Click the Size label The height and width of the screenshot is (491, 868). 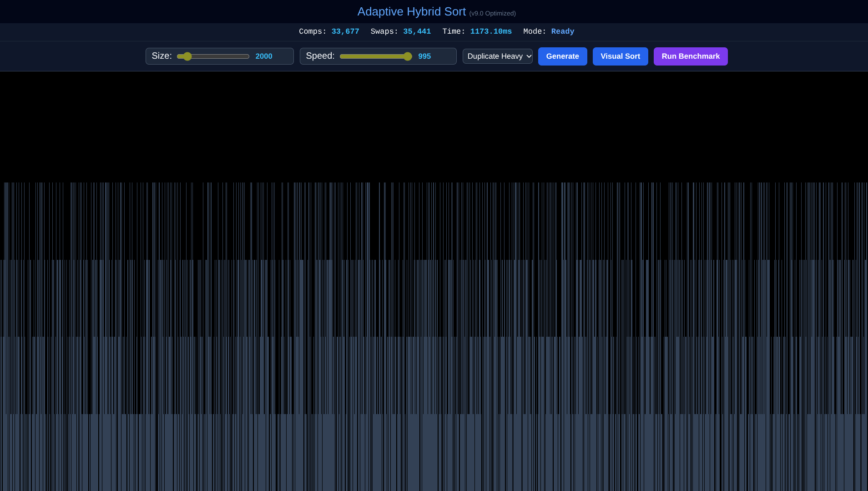(162, 56)
